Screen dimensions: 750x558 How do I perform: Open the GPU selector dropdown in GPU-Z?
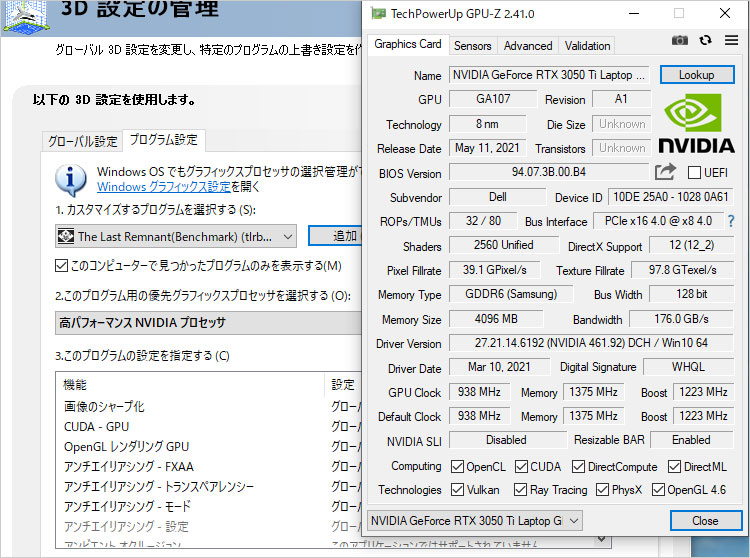tap(475, 521)
